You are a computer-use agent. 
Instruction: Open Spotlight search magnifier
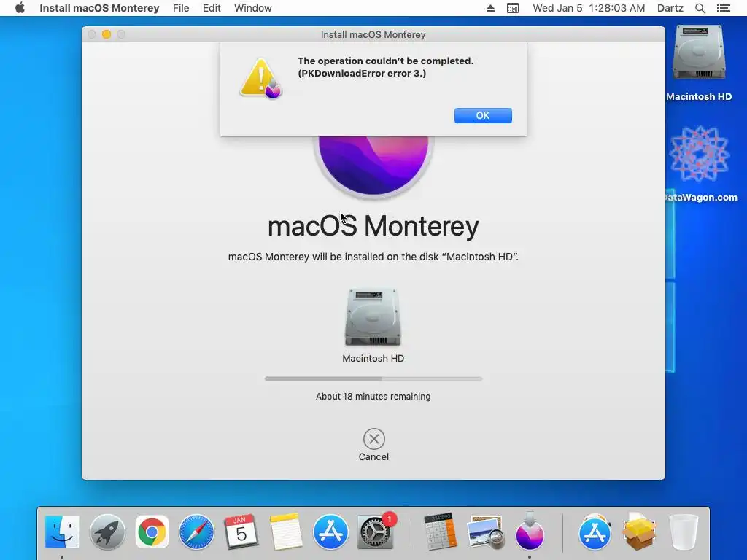700,8
